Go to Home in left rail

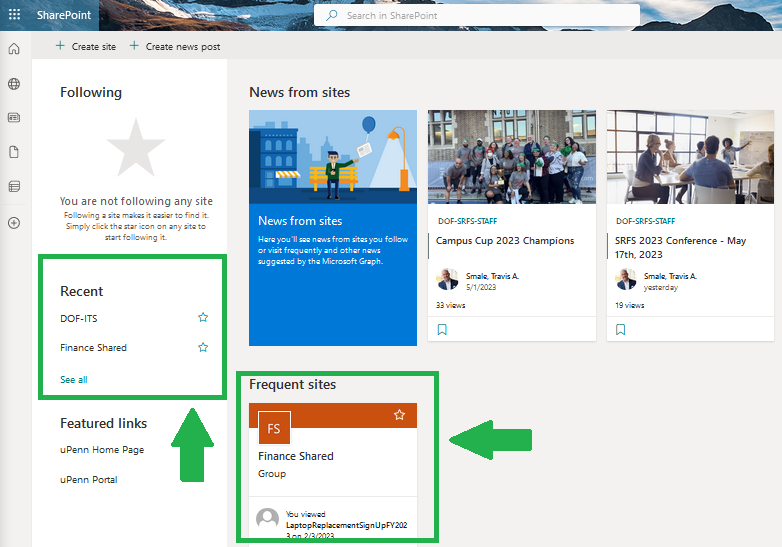[14, 48]
